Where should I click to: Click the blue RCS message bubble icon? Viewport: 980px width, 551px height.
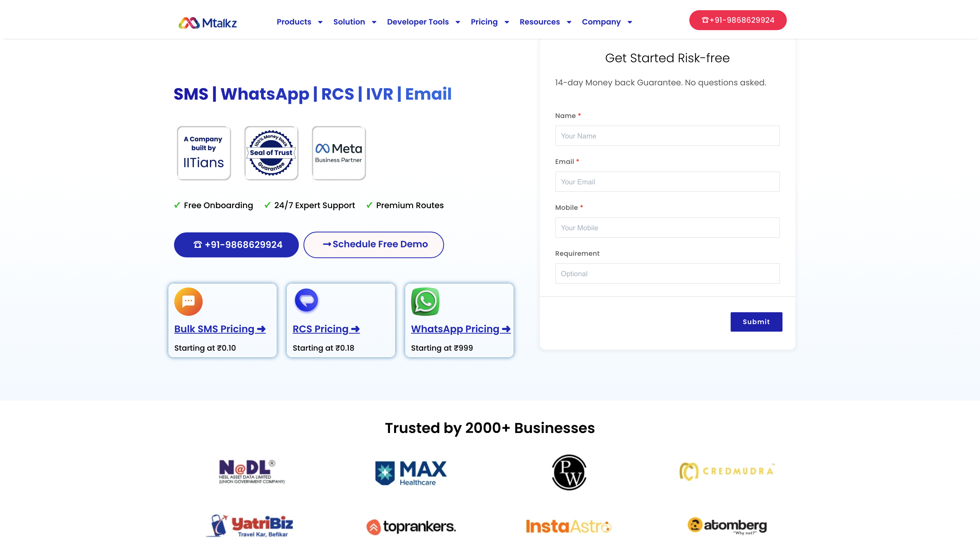click(306, 300)
